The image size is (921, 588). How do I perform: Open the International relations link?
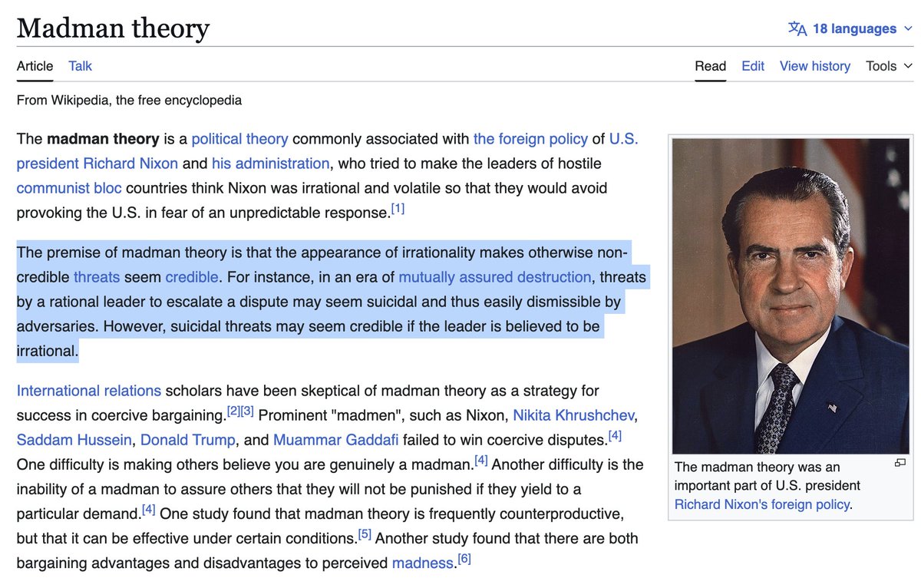[89, 391]
